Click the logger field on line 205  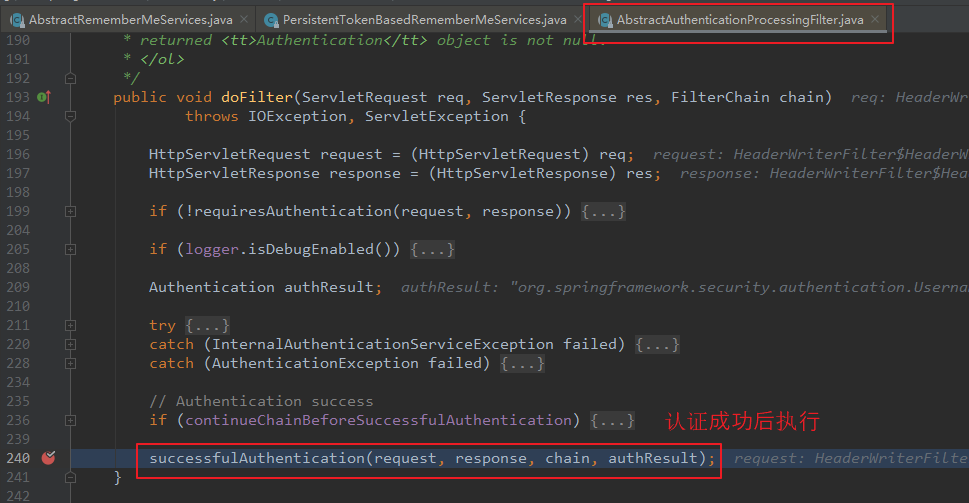[212, 250]
